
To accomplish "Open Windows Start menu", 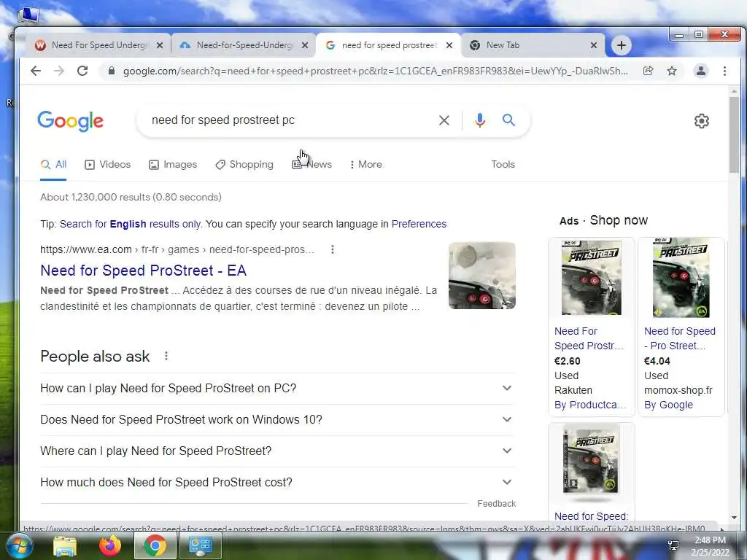I will pos(18,545).
